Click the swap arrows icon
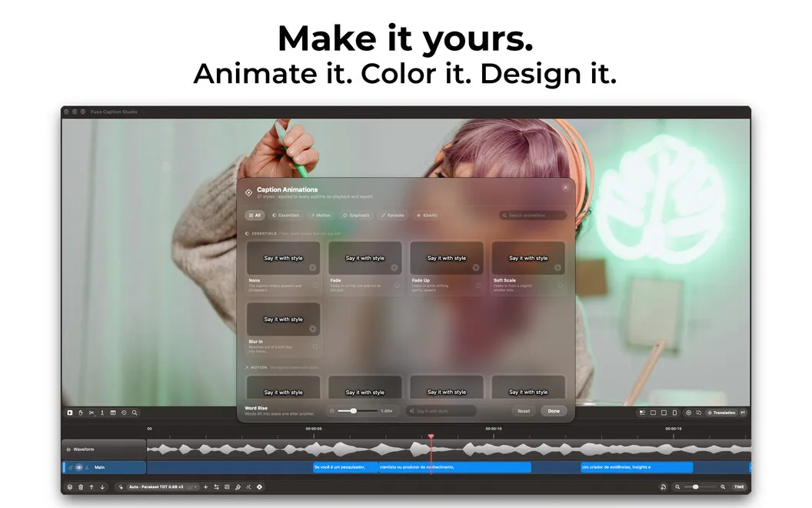This screenshot has height=508, width=812. [x=217, y=486]
